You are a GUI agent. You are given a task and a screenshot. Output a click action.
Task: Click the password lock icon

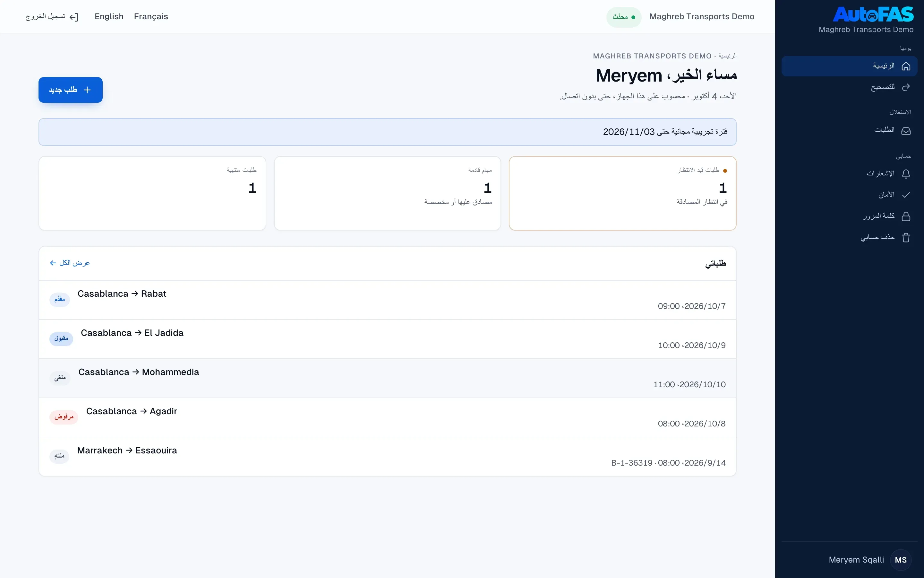906,216
